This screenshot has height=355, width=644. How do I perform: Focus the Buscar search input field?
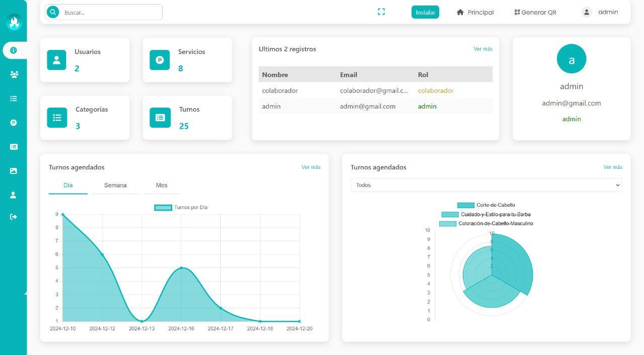tap(111, 12)
